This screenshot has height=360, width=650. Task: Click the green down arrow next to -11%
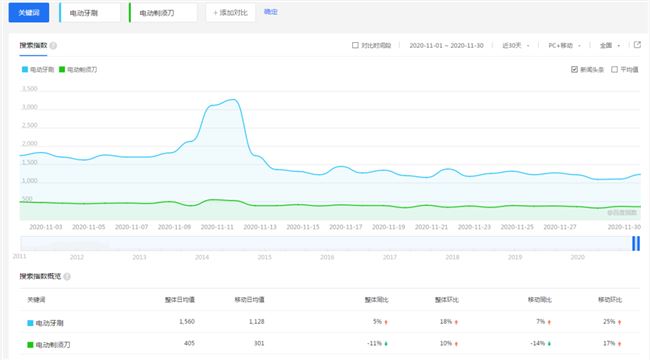(x=386, y=343)
